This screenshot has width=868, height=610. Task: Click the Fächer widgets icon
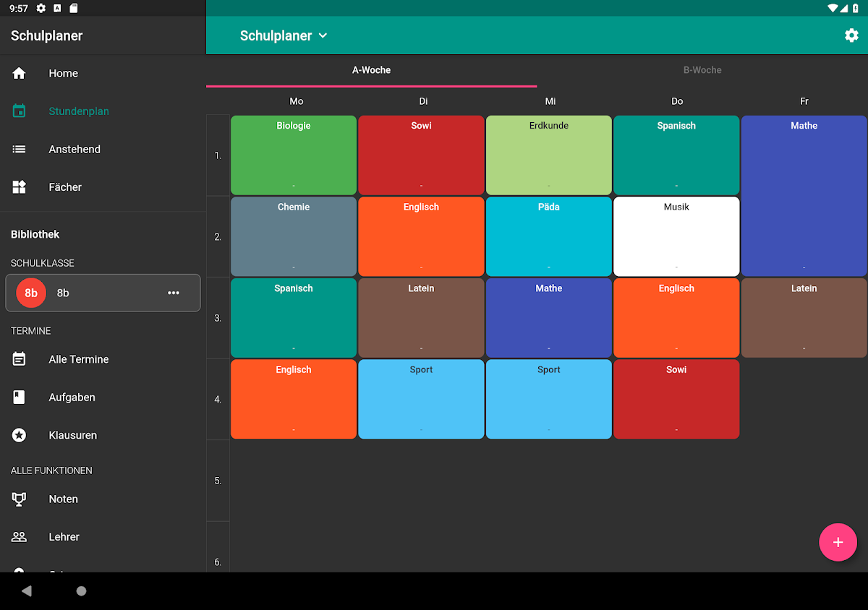[20, 187]
